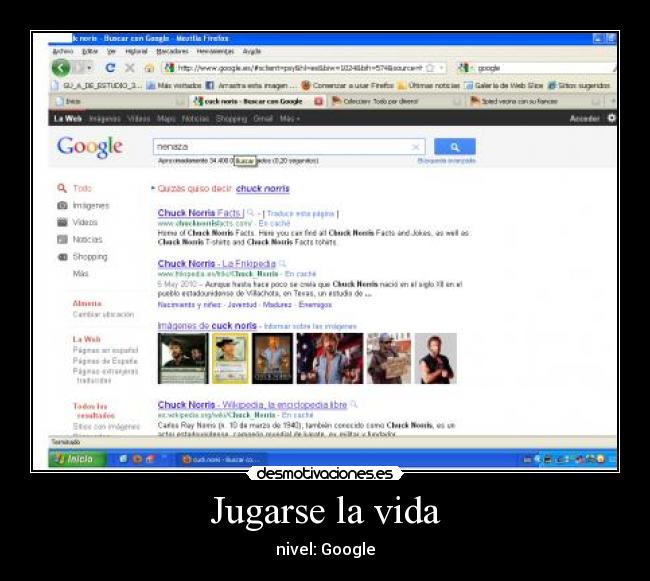
Task: Select Noticias filter in left sidebar
Action: coord(80,240)
